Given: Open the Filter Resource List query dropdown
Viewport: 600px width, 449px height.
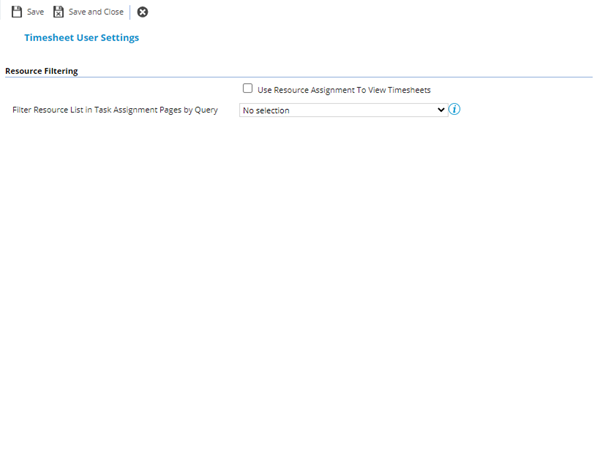Looking at the screenshot, I should pyautogui.click(x=343, y=110).
